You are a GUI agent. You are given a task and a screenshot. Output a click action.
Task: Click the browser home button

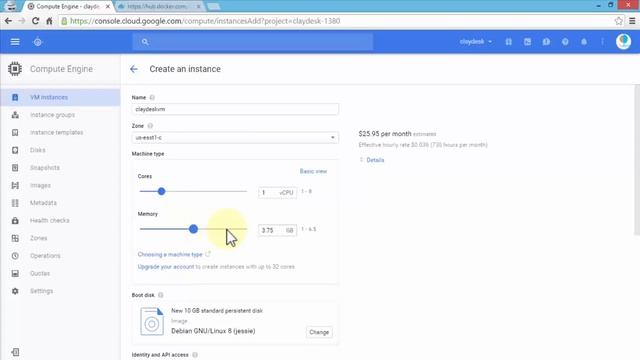tap(49, 21)
